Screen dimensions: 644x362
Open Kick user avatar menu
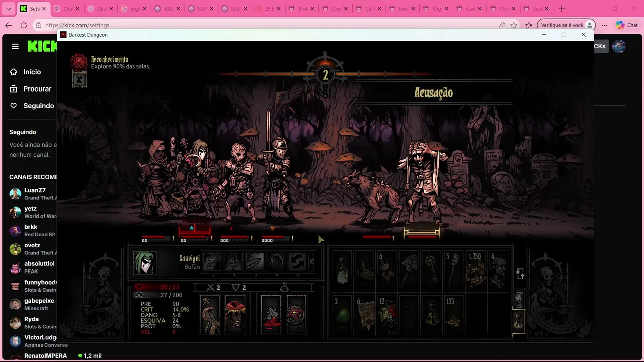(x=619, y=46)
